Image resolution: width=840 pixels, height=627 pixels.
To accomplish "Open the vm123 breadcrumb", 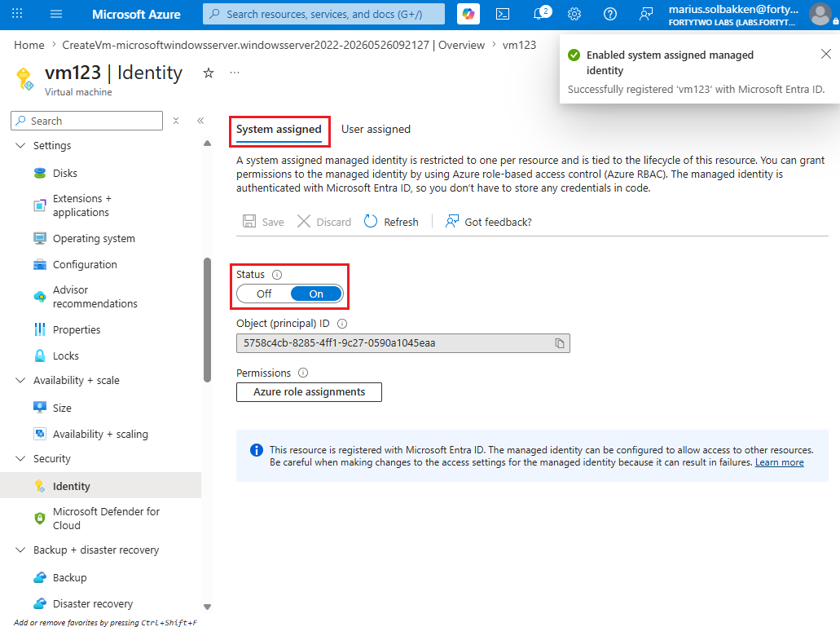I will pyautogui.click(x=519, y=45).
